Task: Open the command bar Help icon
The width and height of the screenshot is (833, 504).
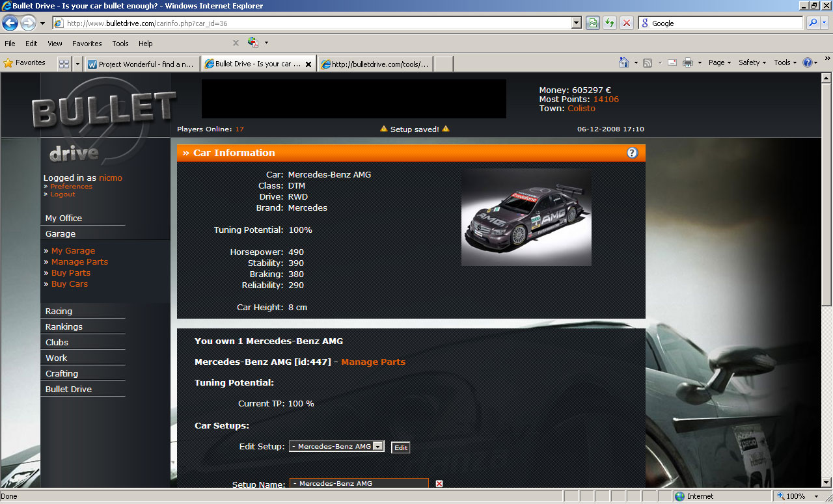Action: pyautogui.click(x=807, y=62)
